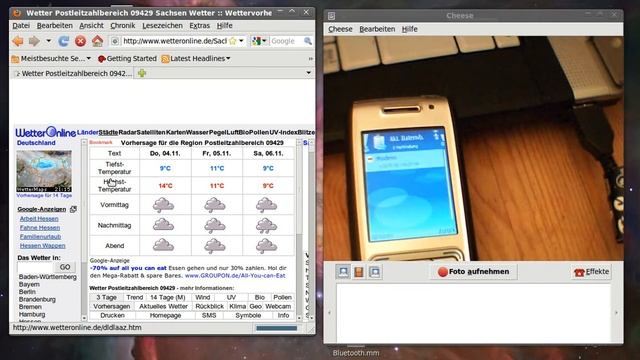
Task: Open the Radar navigation link
Action: (127, 132)
